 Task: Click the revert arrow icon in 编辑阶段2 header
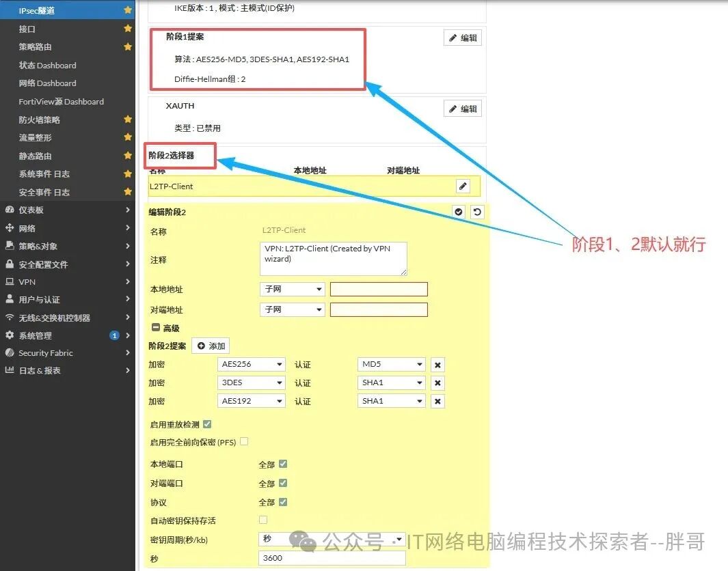[476, 212]
